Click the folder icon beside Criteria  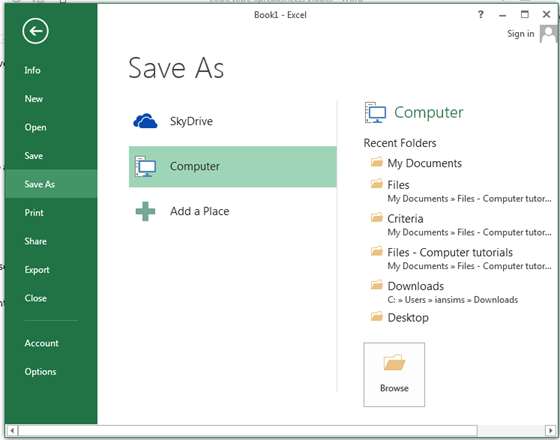(377, 217)
